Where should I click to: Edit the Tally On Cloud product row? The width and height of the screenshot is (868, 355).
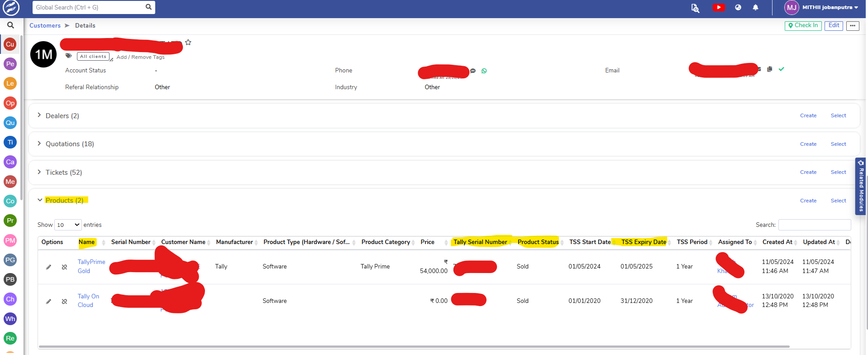(49, 301)
